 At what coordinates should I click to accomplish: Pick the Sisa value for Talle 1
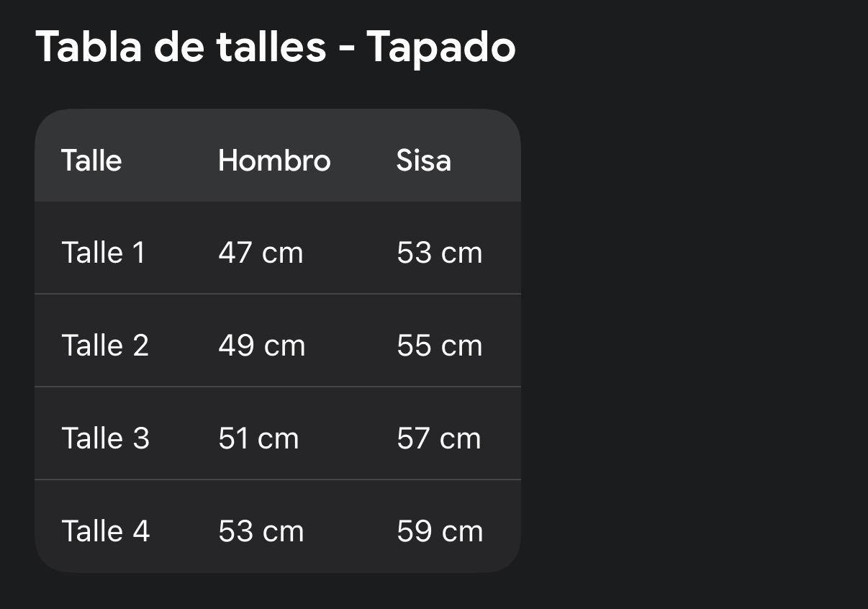click(439, 253)
